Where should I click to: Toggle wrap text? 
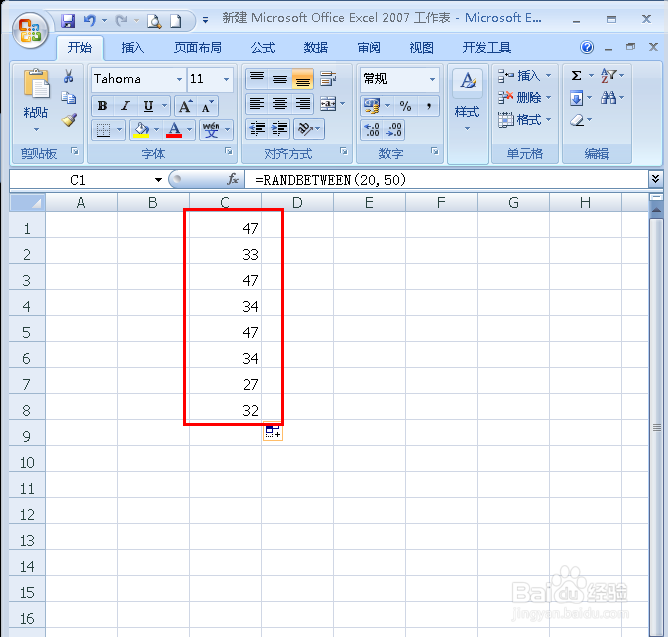[328, 79]
